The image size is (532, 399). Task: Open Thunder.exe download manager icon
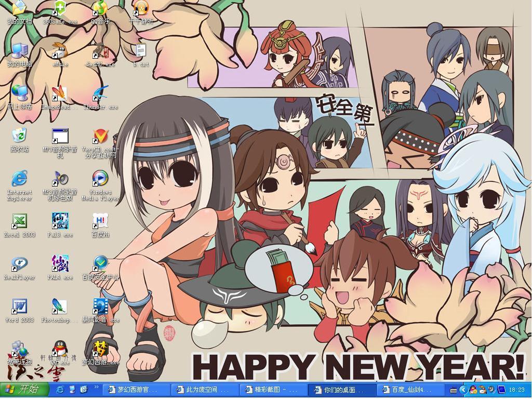pos(100,95)
